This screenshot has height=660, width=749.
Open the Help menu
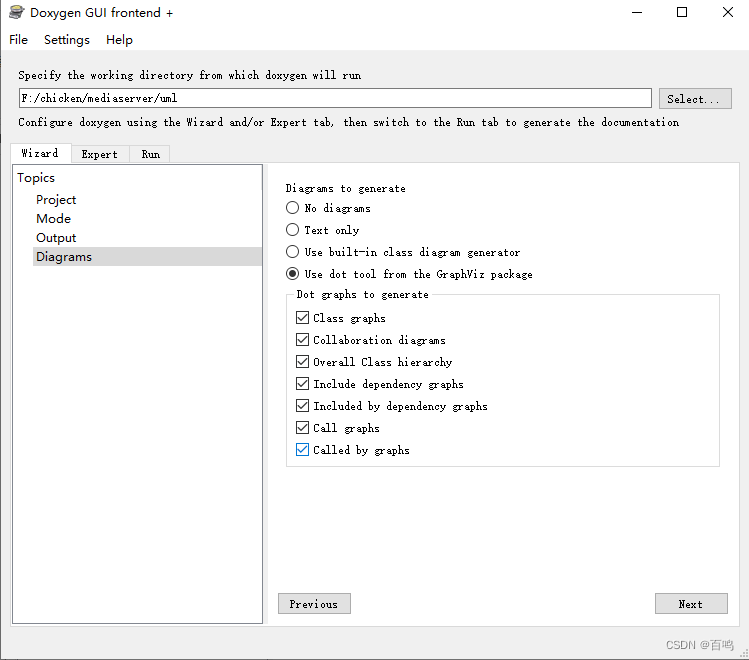coord(119,40)
